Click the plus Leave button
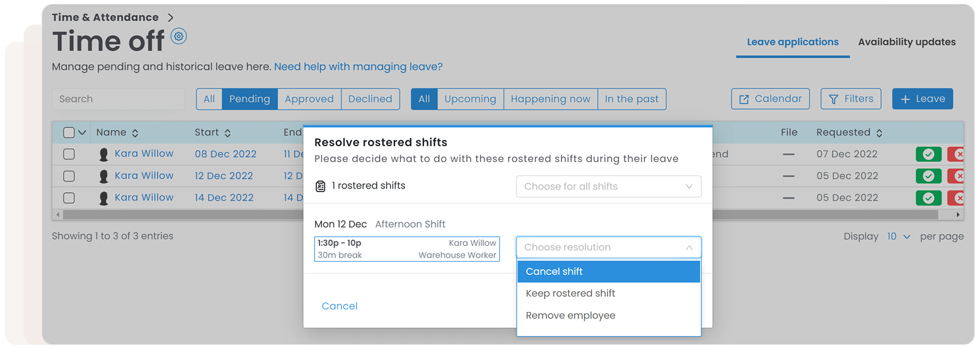The width and height of the screenshot is (980, 348). [923, 99]
